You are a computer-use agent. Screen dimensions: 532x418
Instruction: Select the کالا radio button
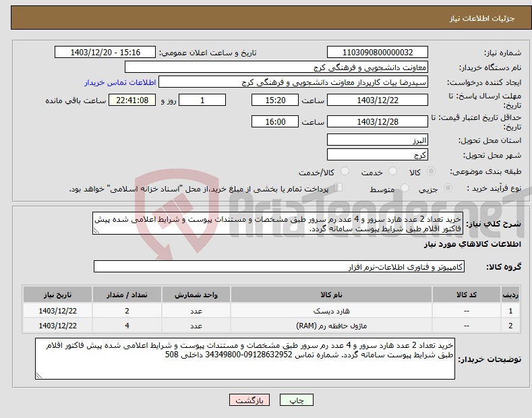[432, 171]
